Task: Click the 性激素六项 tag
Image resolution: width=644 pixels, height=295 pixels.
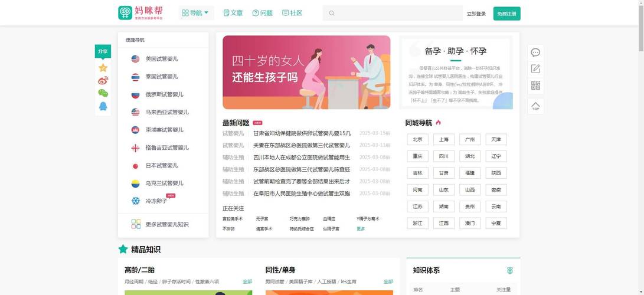Action: click(207, 281)
